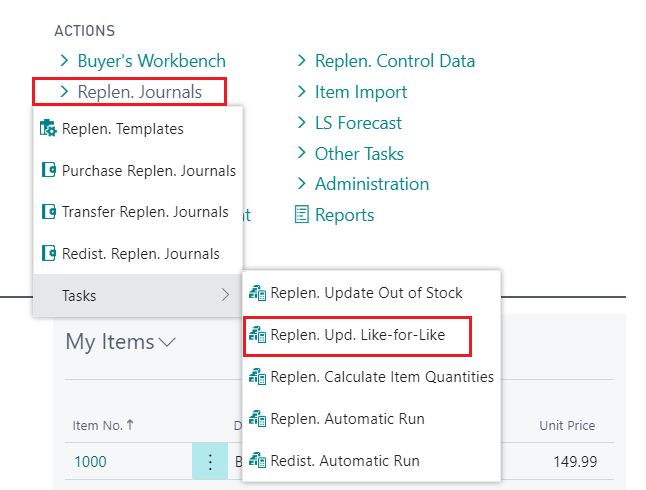The image size is (646, 490).
Task: Click the Redist. Replen. Journals icon
Action: point(48,254)
